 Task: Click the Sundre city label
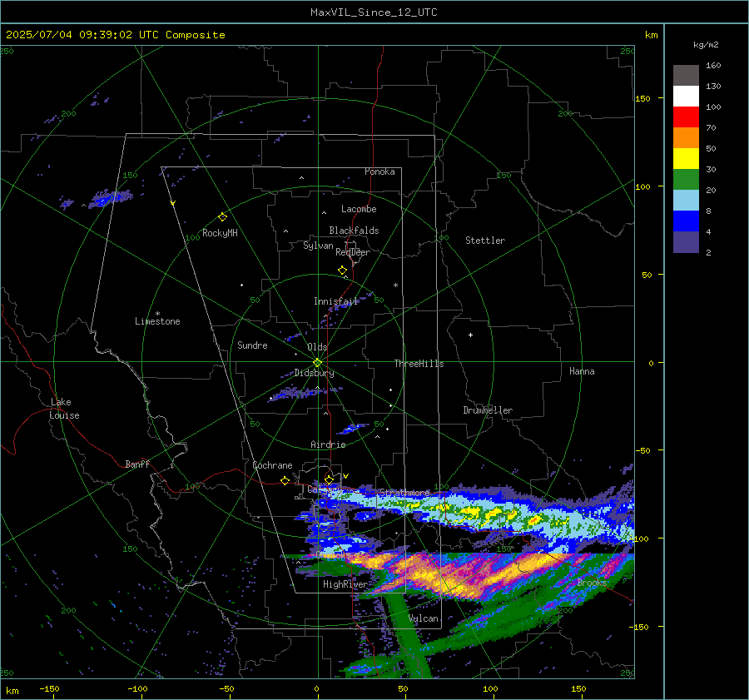coord(252,345)
